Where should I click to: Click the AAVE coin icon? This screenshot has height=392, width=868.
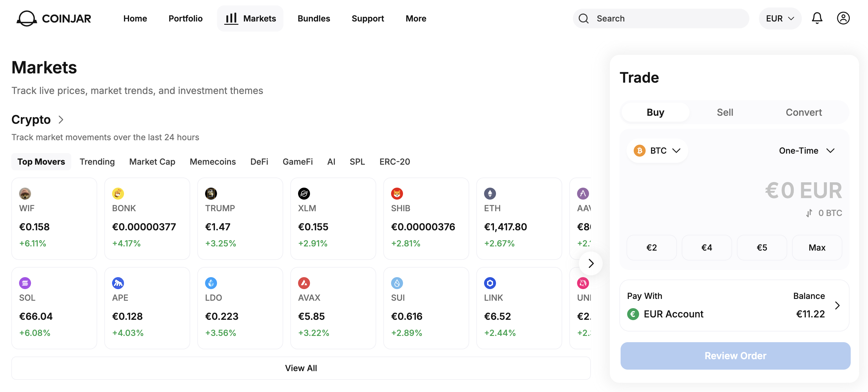(583, 193)
